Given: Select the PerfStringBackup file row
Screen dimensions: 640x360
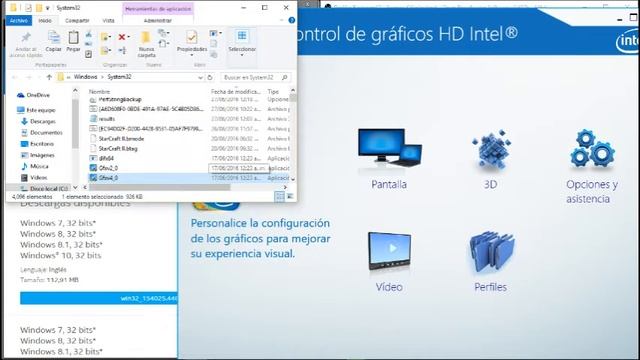Looking at the screenshot, I should click(x=189, y=99).
